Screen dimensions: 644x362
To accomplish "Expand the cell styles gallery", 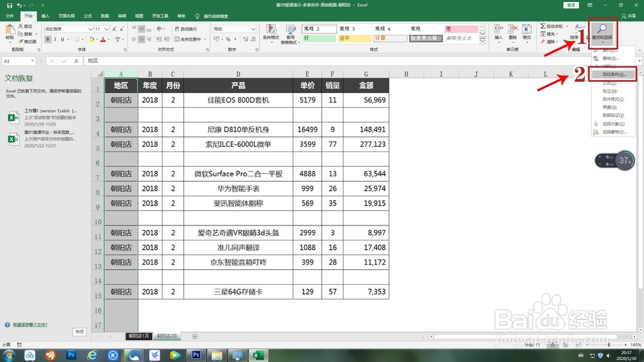I will tap(482, 41).
